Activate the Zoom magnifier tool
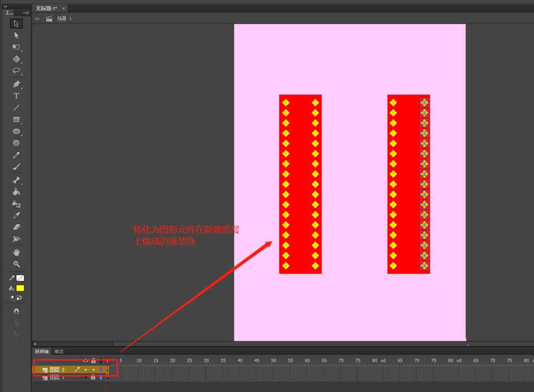The height and width of the screenshot is (392, 534). (16, 264)
